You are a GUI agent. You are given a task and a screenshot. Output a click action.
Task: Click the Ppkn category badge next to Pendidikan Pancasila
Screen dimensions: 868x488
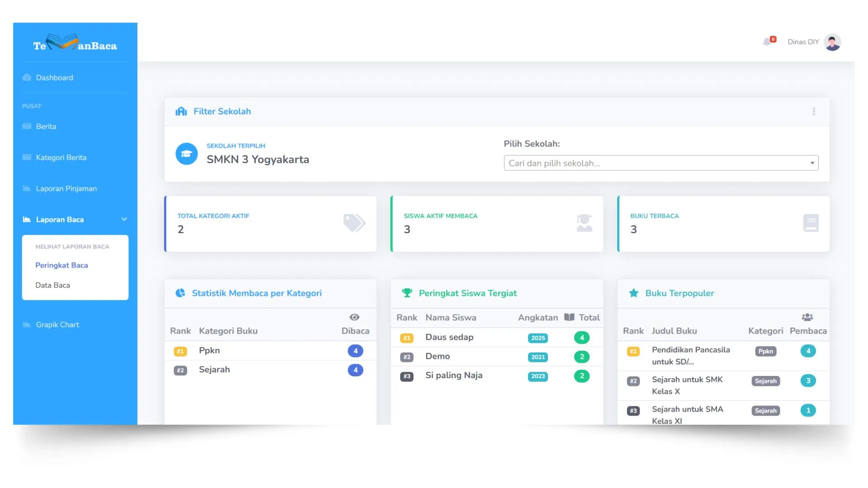766,351
